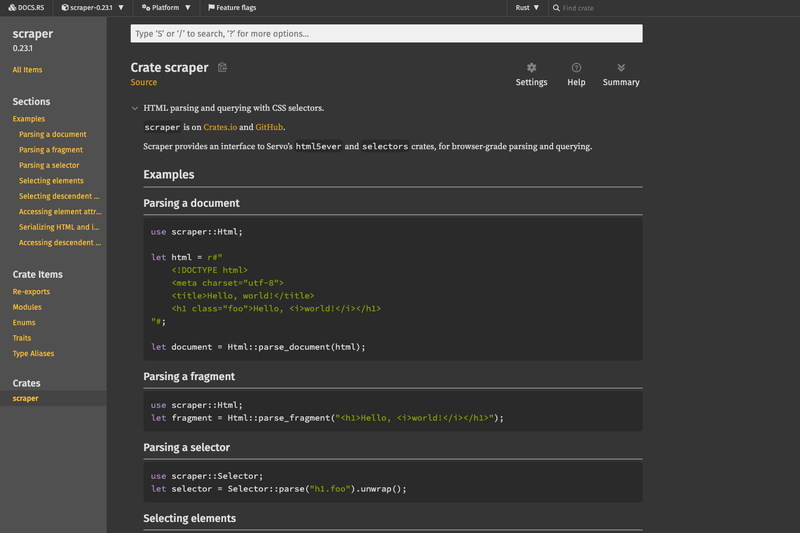This screenshot has width=800, height=533.
Task: Open Settings via the gear icon
Action: tap(531, 67)
